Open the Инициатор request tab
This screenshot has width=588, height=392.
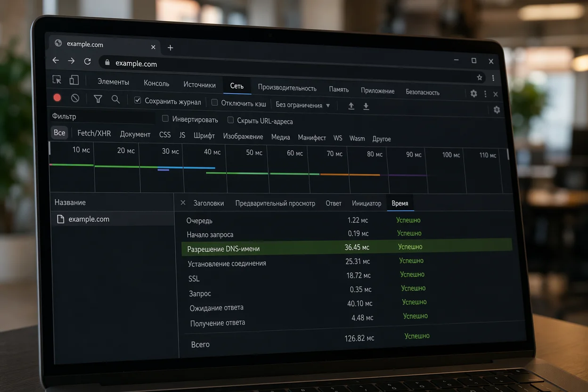367,204
